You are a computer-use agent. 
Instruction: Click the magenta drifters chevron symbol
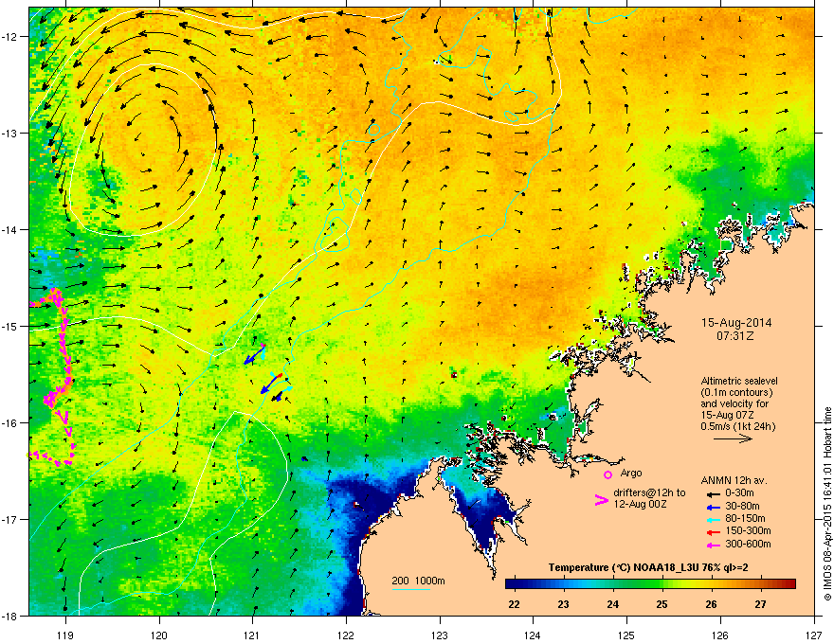(601, 499)
